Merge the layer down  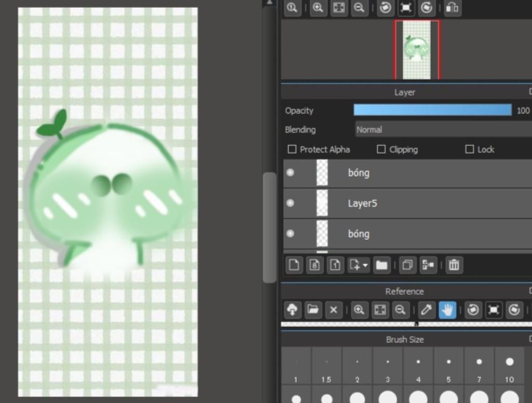point(428,265)
